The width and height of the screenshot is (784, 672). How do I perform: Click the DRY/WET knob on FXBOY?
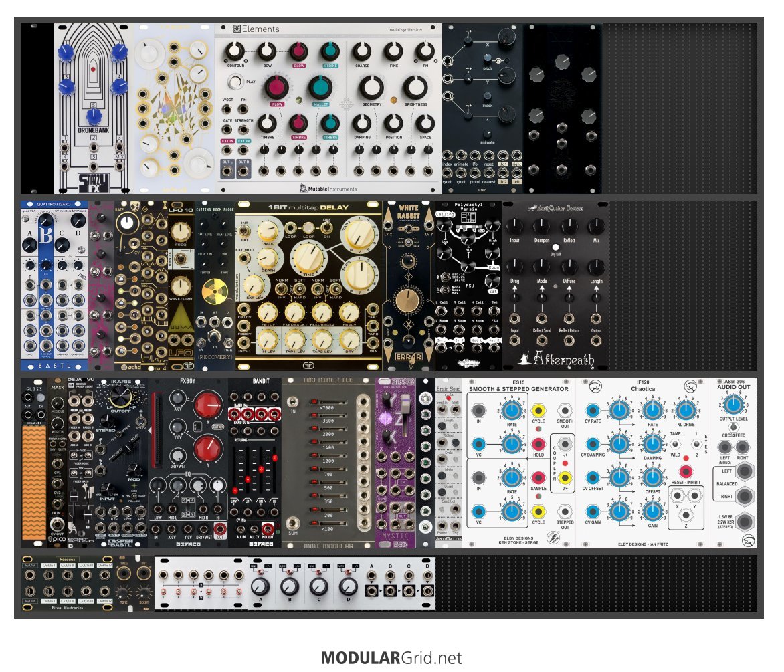click(178, 455)
